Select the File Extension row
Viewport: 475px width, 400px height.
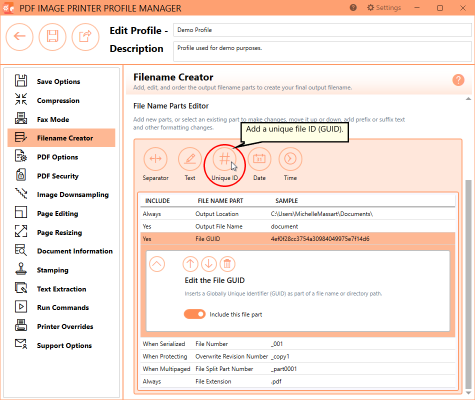click(x=298, y=381)
